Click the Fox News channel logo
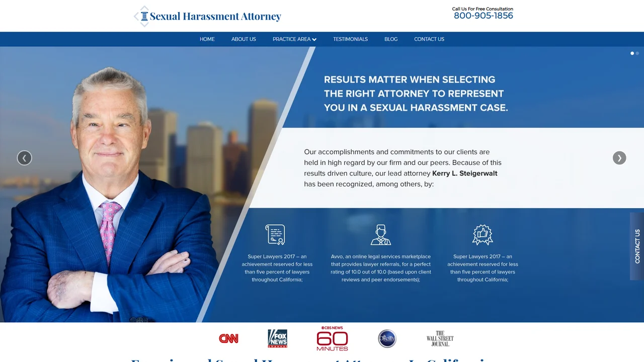Viewport: 644px width, 362px height. point(277,338)
